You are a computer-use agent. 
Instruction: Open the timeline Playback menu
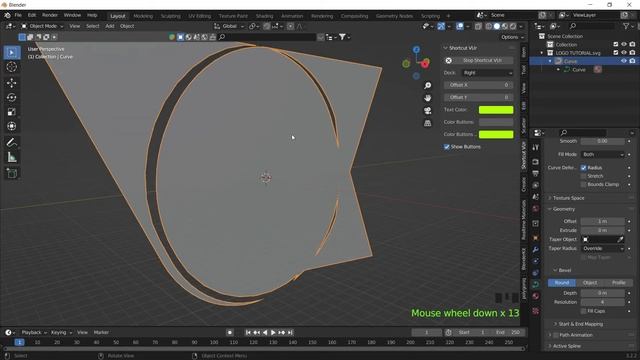click(34, 333)
